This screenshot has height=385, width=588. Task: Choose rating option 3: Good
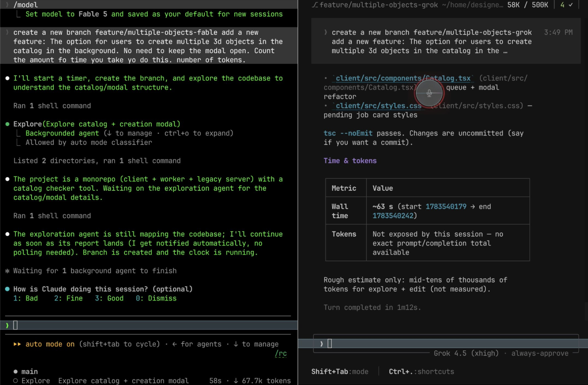point(109,298)
